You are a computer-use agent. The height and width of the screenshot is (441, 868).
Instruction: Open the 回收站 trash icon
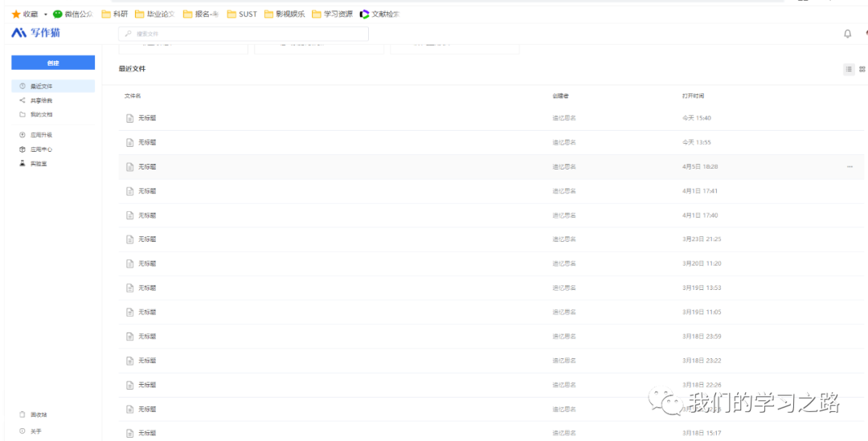[23, 414]
